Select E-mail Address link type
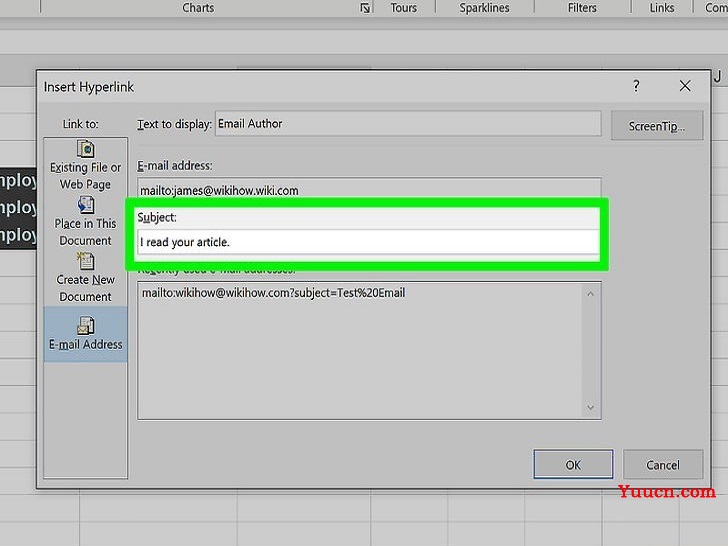The height and width of the screenshot is (546, 728). click(85, 333)
